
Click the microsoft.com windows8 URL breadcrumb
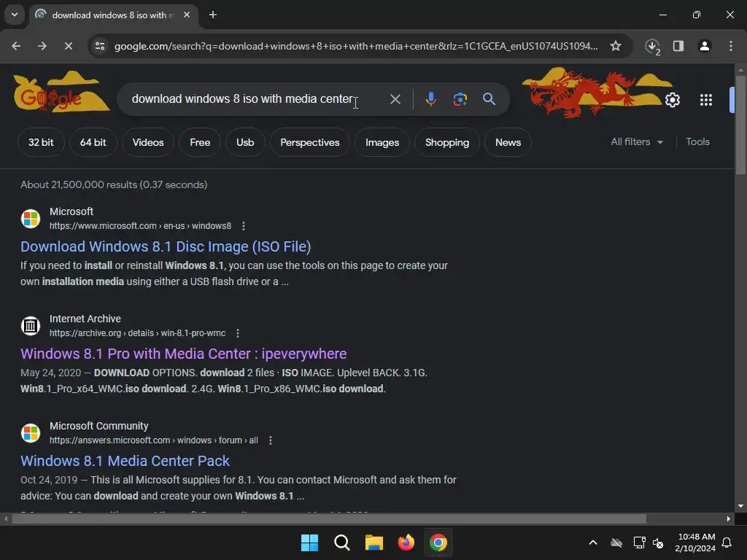click(x=140, y=226)
